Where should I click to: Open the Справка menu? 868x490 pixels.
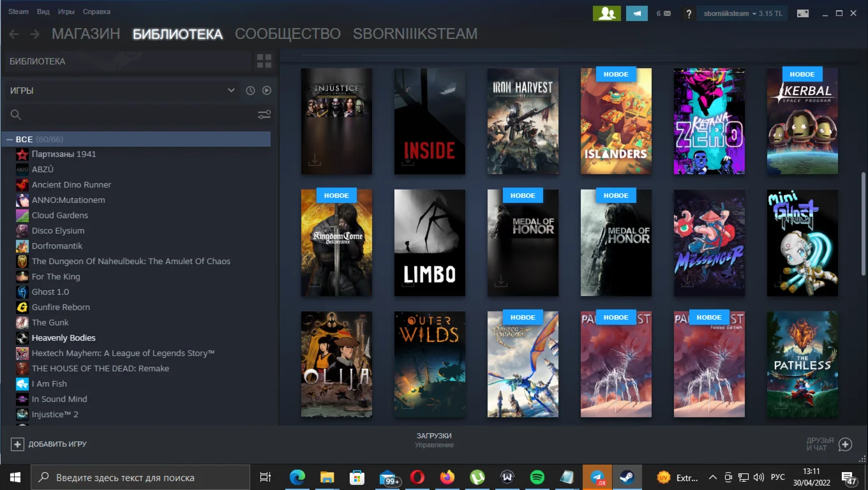(96, 11)
